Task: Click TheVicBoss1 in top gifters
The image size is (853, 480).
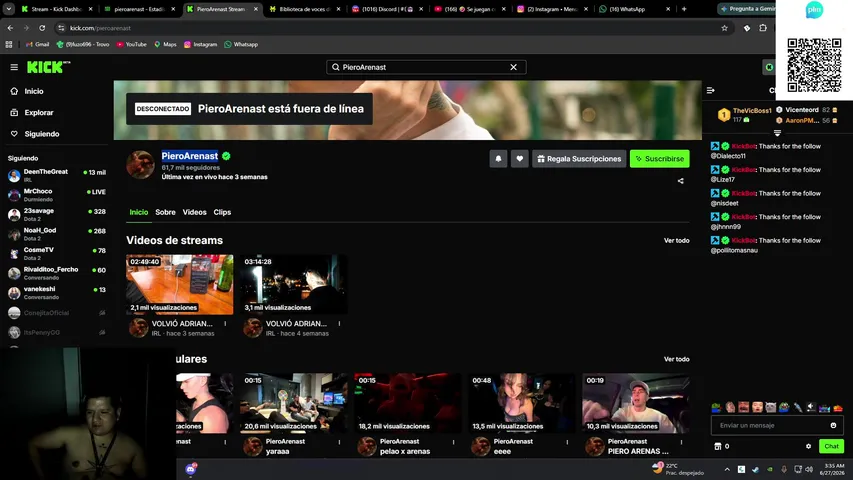Action: [x=752, y=110]
